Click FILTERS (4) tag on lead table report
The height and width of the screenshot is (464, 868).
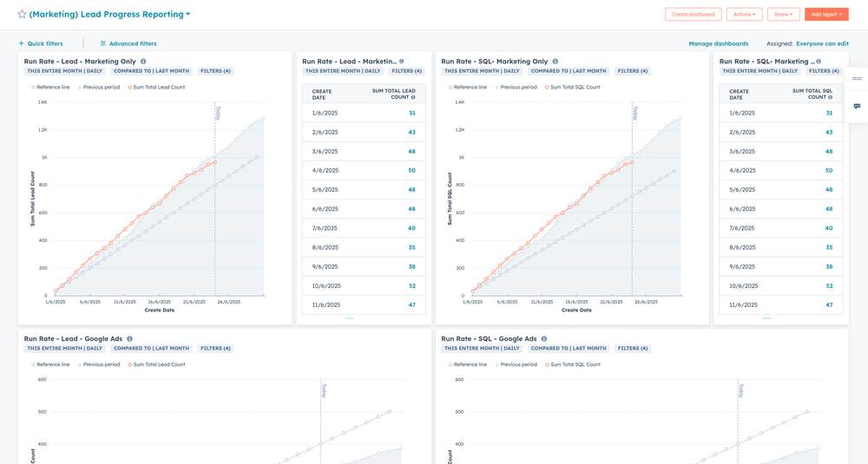pyautogui.click(x=406, y=71)
